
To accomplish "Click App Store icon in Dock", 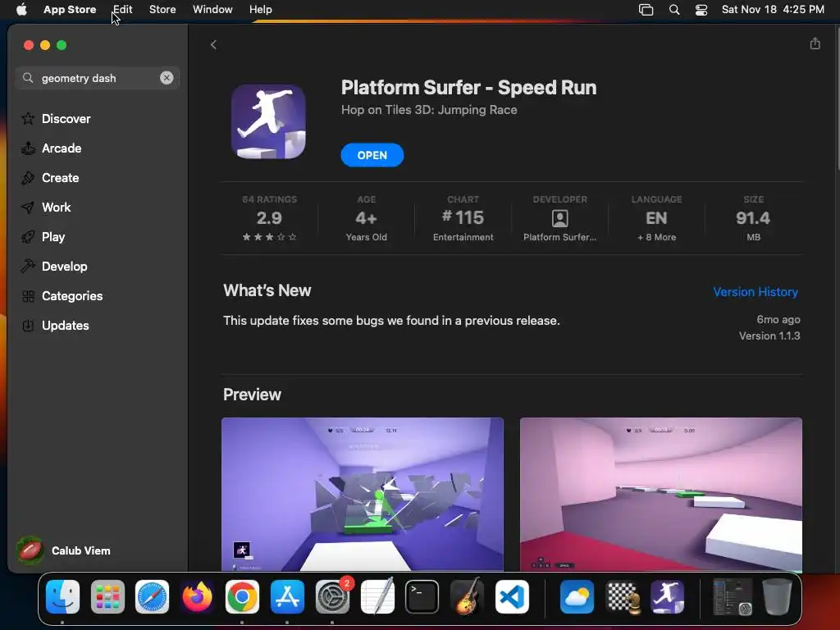I will pyautogui.click(x=287, y=596).
